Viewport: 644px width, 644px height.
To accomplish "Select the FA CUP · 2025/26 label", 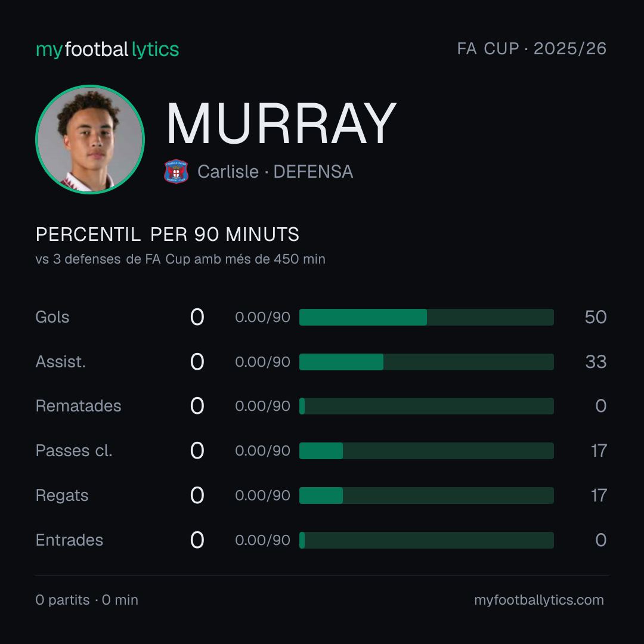I will [x=531, y=48].
